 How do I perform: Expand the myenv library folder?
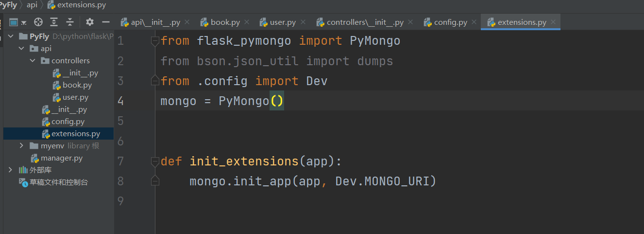coord(21,146)
